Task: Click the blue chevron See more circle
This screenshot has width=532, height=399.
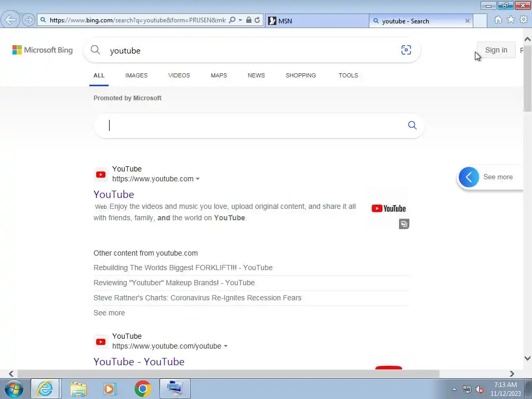Action: pos(469,177)
